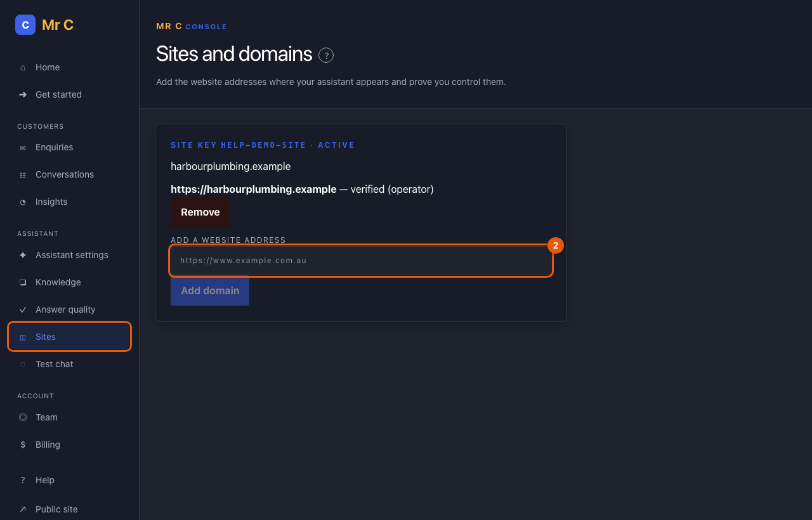This screenshot has width=812, height=520.
Task: Go to Conversations in the sidebar
Action: tap(69, 174)
